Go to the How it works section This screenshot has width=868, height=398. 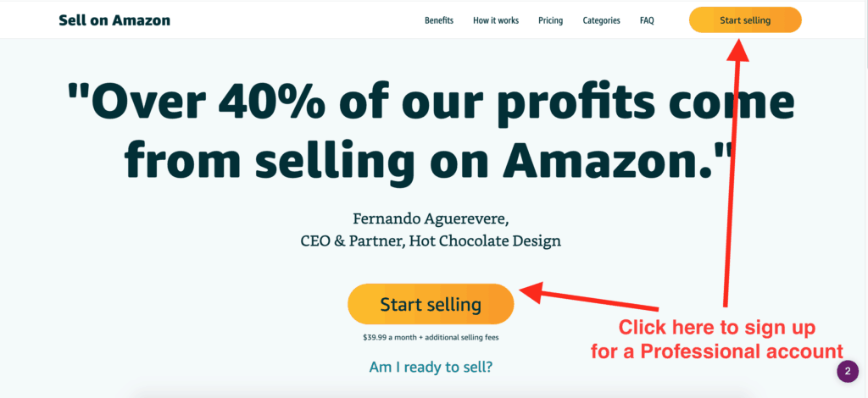[x=496, y=20]
